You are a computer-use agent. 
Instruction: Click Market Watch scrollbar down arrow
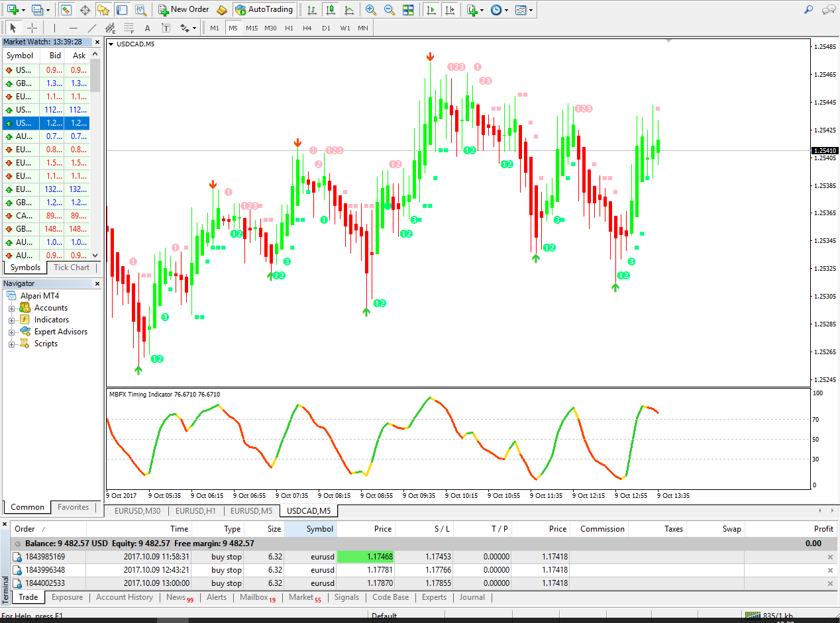click(95, 256)
